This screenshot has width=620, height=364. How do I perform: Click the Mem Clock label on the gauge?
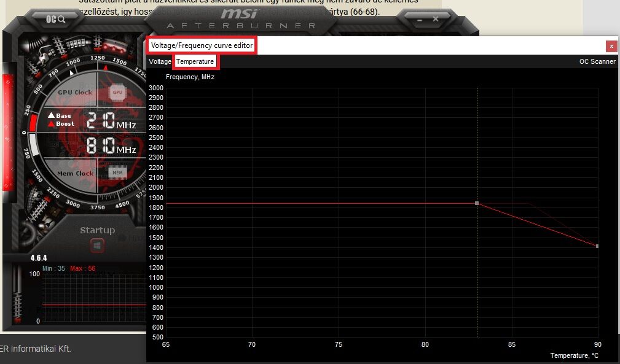pyautogui.click(x=75, y=173)
